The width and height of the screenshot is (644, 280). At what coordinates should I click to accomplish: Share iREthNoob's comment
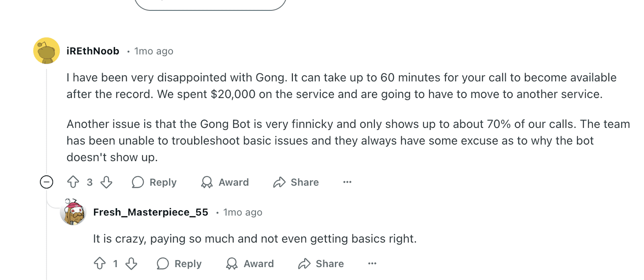(296, 182)
